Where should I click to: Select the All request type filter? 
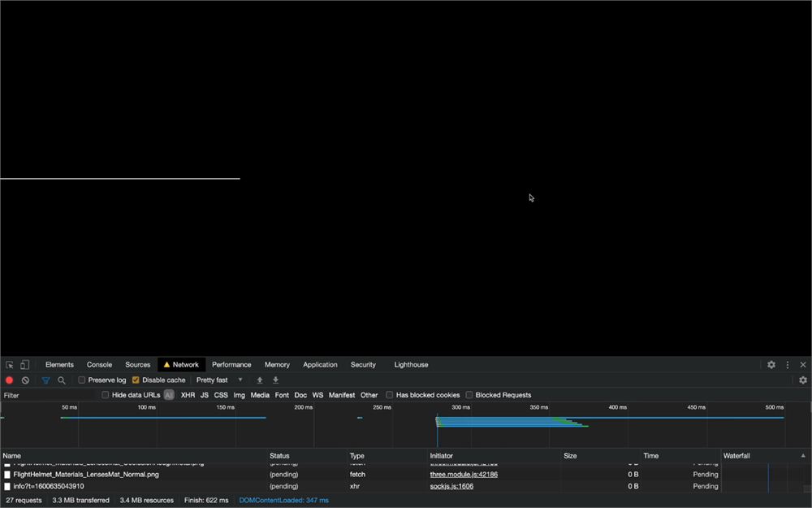point(169,395)
